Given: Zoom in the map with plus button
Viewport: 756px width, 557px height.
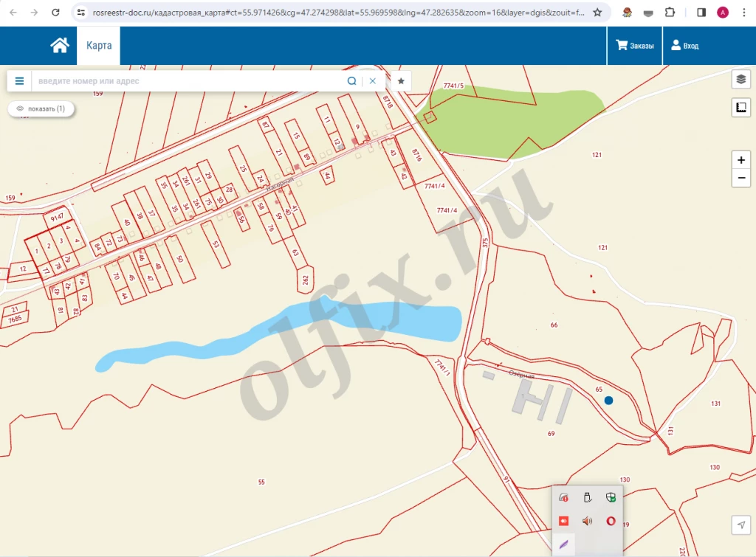Looking at the screenshot, I should pyautogui.click(x=741, y=160).
